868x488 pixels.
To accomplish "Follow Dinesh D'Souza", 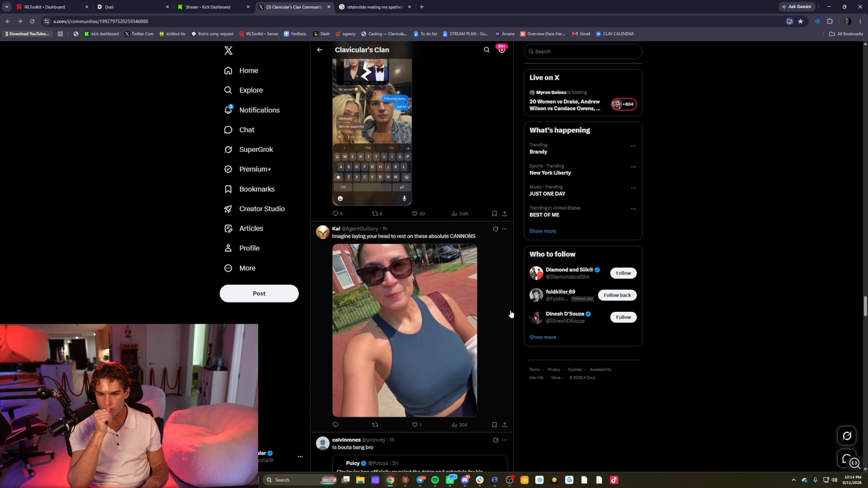I will (623, 317).
